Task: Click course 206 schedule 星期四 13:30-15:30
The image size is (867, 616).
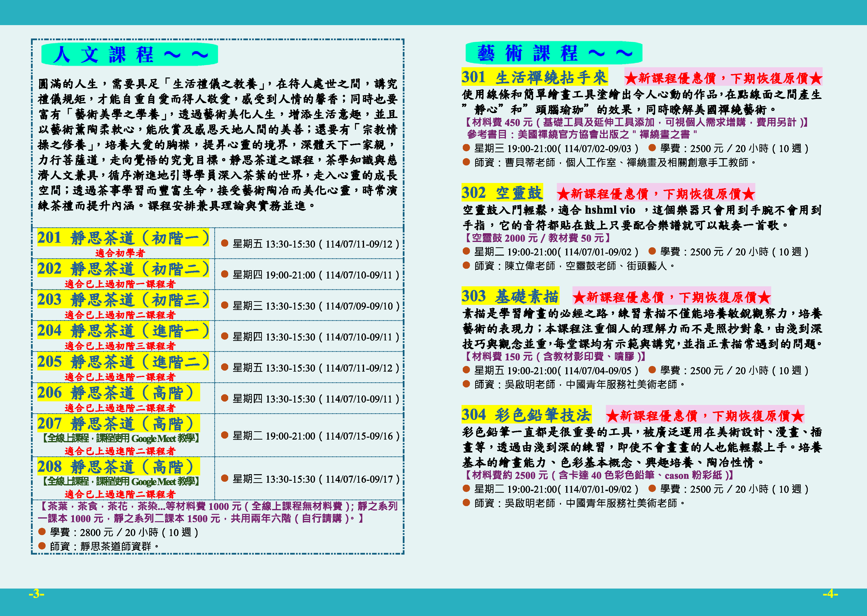Action: click(310, 399)
